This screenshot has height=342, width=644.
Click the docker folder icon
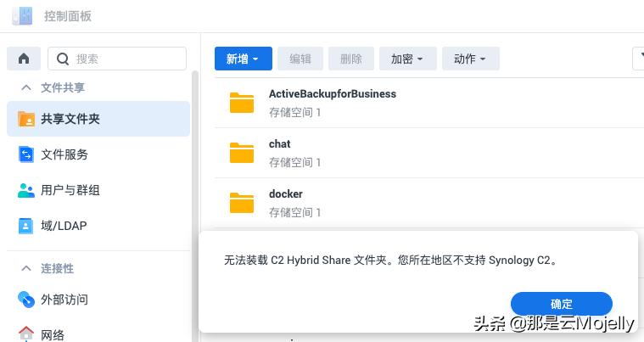click(x=242, y=203)
